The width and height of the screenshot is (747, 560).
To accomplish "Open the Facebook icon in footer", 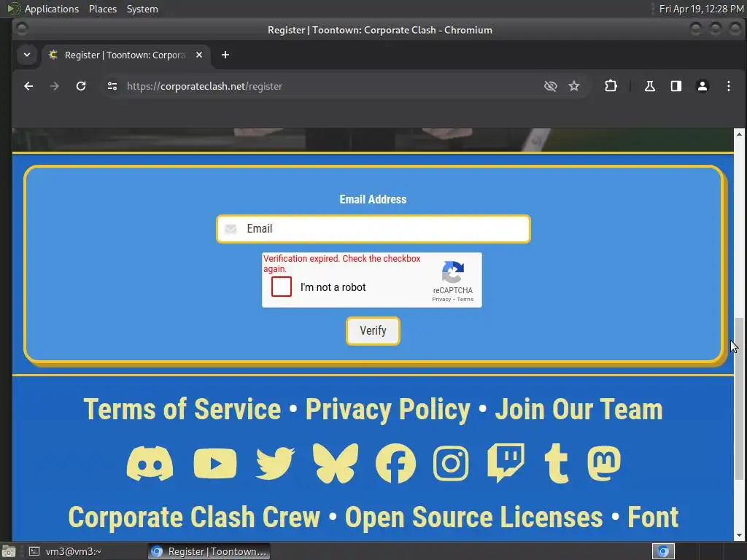I will 395,463.
